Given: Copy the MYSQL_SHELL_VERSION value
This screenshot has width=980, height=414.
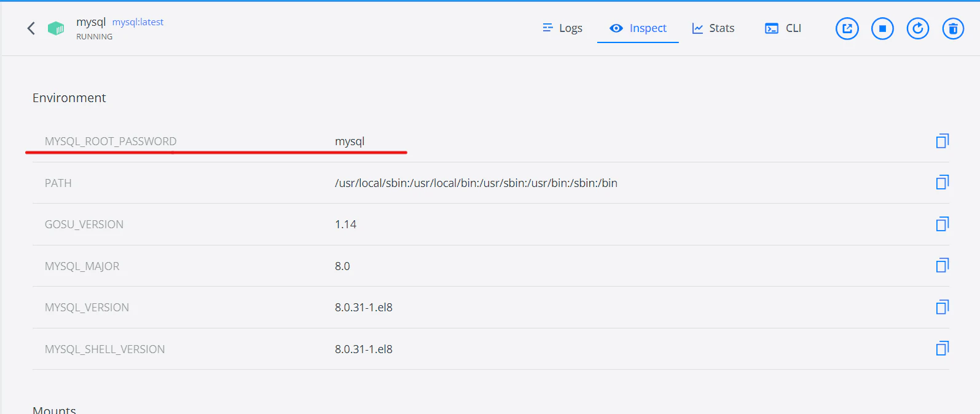Looking at the screenshot, I should pos(943,348).
